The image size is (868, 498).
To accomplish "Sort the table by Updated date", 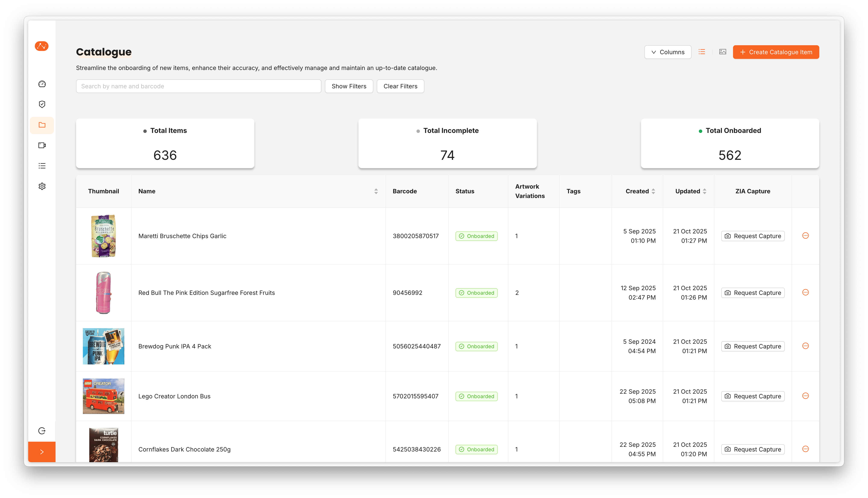I will [x=704, y=192].
